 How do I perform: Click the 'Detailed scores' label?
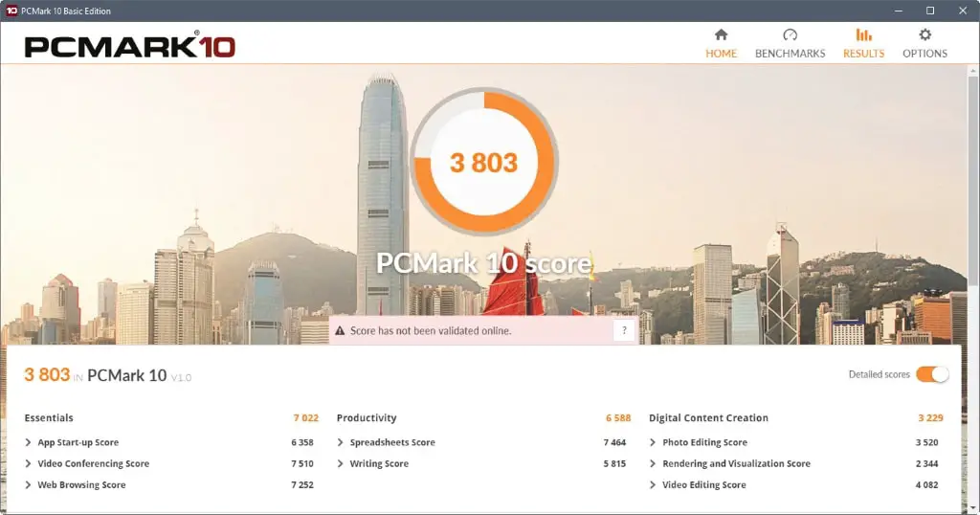pos(880,374)
